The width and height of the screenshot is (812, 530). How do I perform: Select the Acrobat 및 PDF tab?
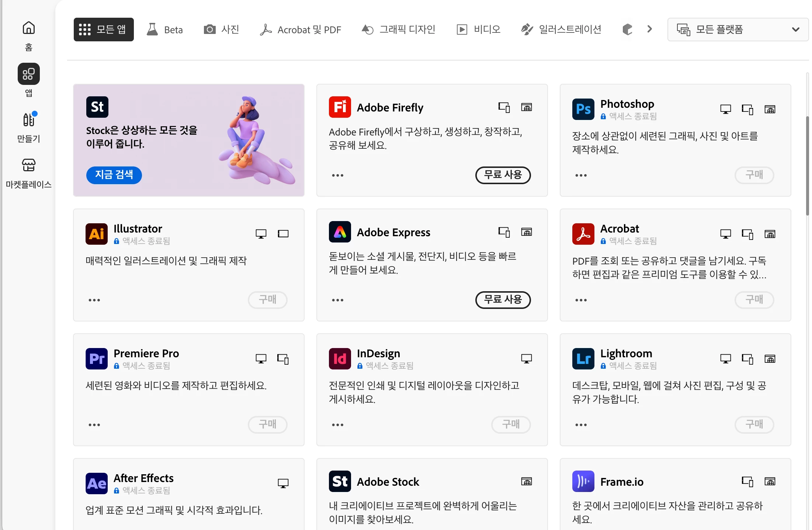(x=301, y=30)
